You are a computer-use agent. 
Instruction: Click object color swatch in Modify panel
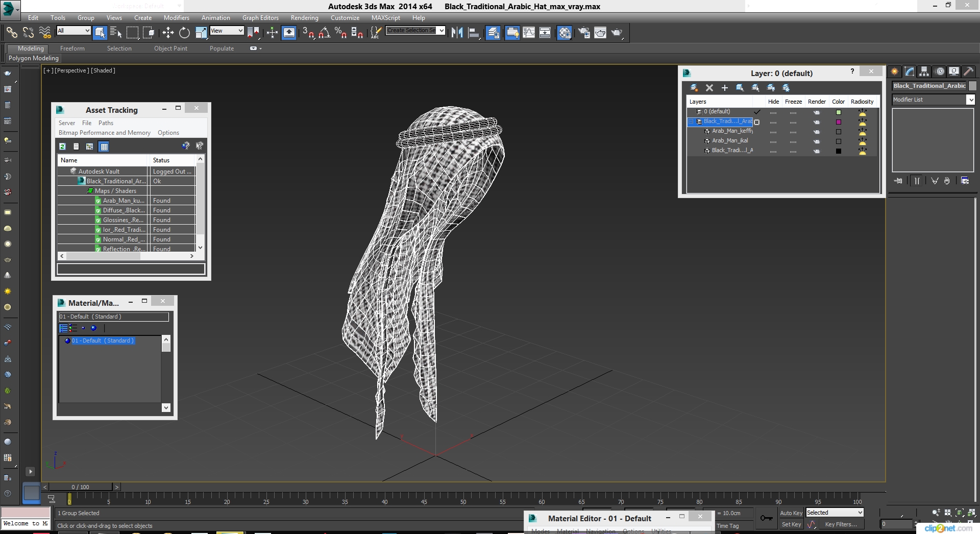coord(972,86)
